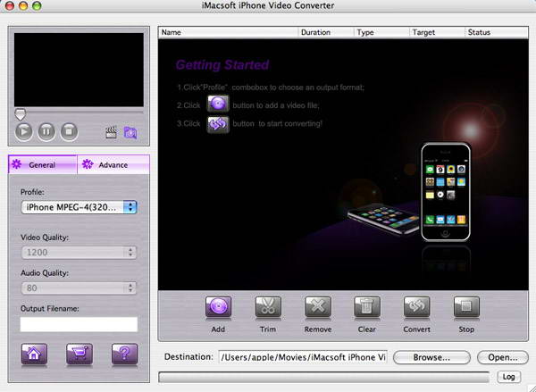536x392 pixels.
Task: Stop the preview playback
Action: [x=69, y=131]
